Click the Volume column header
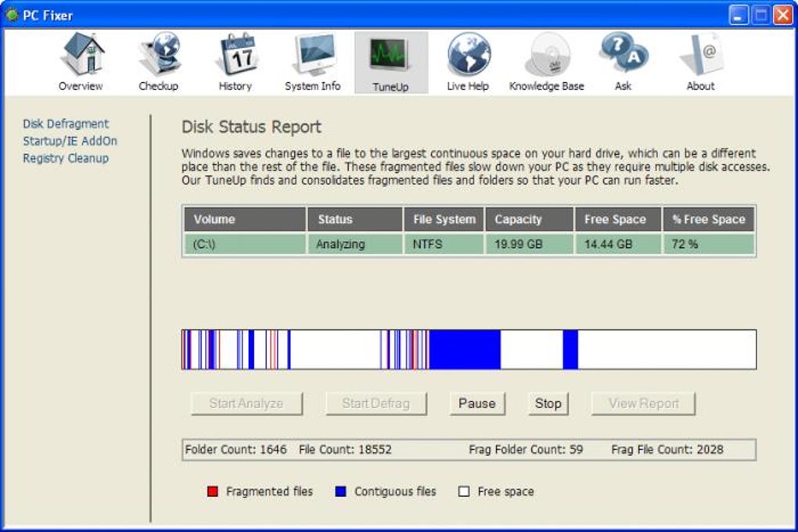 click(245, 219)
